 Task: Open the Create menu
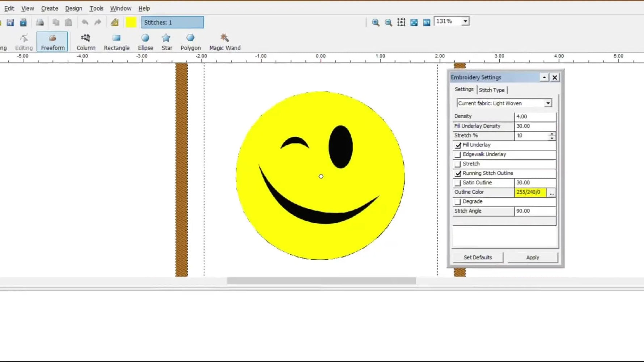pos(50,8)
